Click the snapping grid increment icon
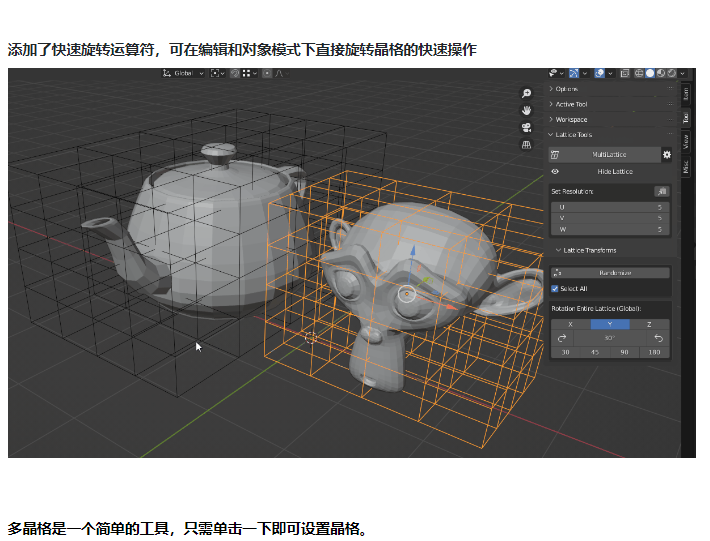 pyautogui.click(x=246, y=73)
